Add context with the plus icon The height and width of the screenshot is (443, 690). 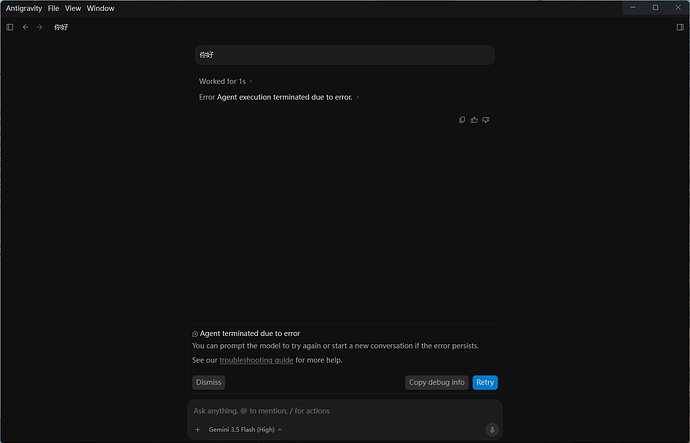pyautogui.click(x=198, y=430)
